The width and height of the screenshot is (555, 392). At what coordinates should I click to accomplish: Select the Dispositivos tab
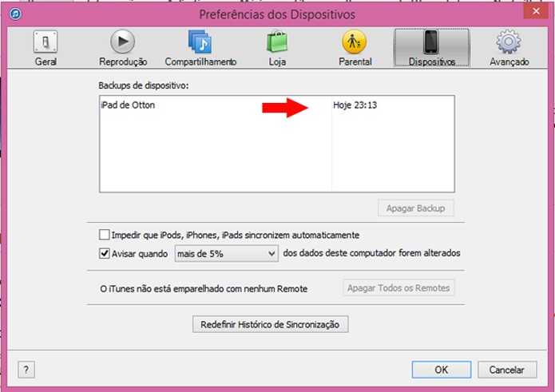pyautogui.click(x=432, y=48)
